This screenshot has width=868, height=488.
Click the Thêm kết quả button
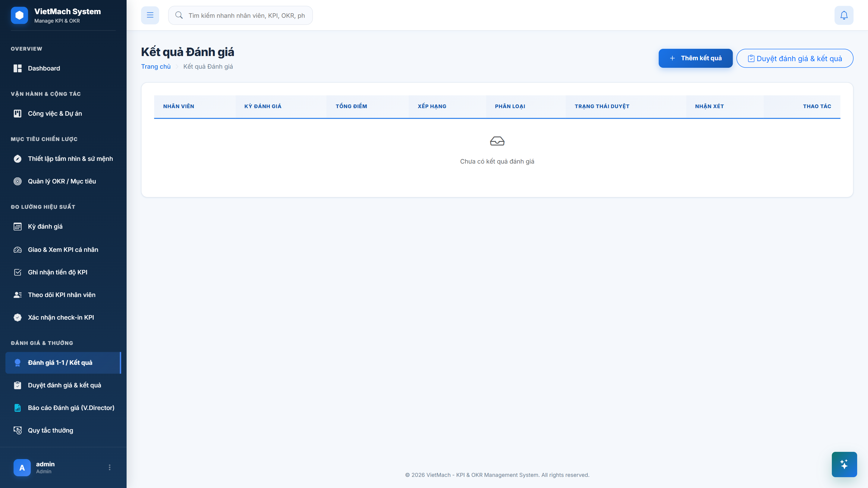point(696,58)
